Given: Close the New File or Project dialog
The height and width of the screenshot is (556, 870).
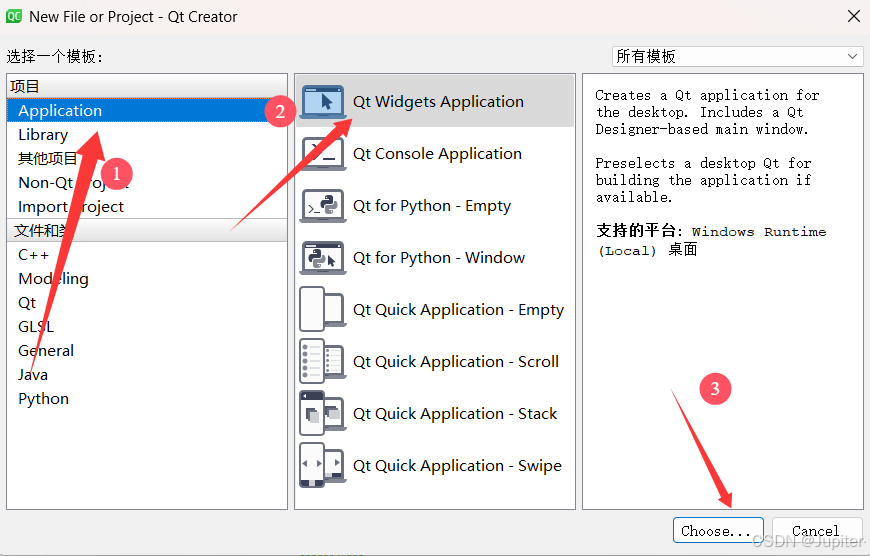Looking at the screenshot, I should click(x=854, y=16).
